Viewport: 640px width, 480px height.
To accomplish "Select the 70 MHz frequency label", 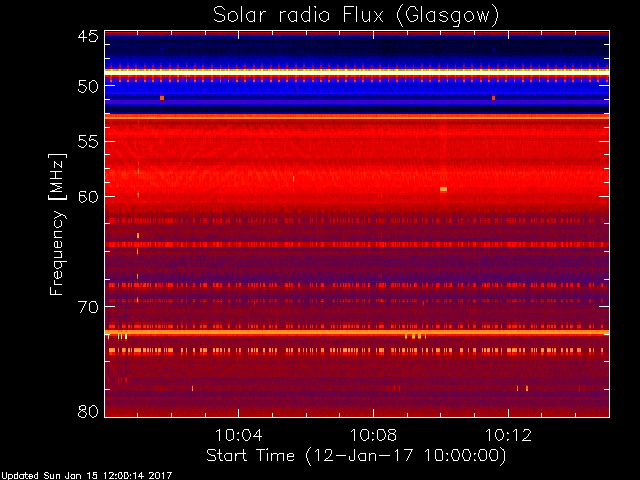I will [x=88, y=307].
